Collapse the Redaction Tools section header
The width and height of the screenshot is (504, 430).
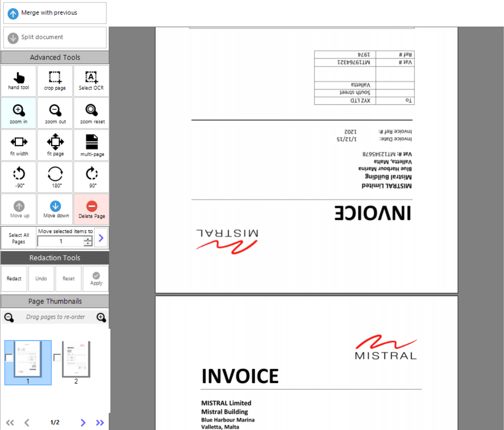[55, 258]
